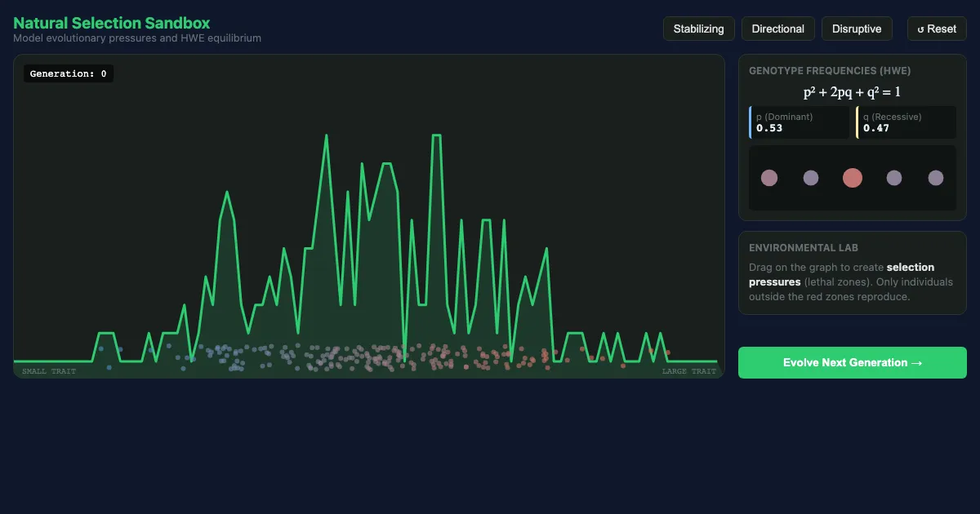Screen dimensions: 980x514
Task: Click Evolve Next Generation button
Action: coord(852,362)
